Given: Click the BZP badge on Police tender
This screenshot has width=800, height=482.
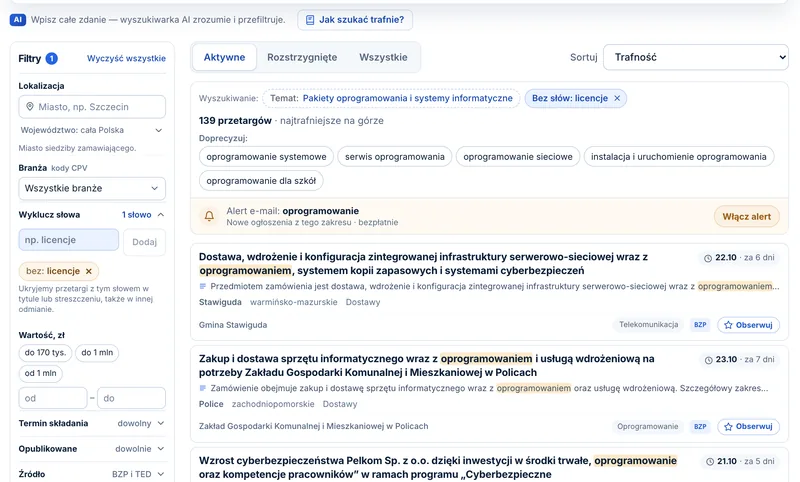Looking at the screenshot, I should 700,426.
